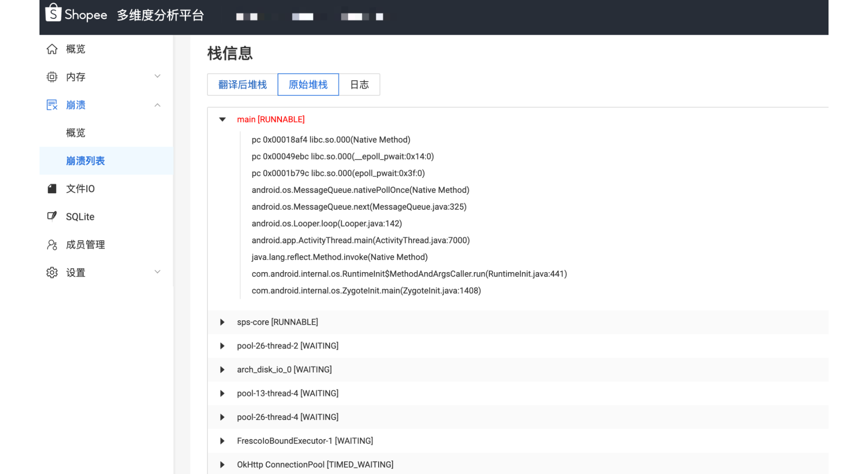
Task: Navigate to 崩溃列表 in the sidebar
Action: (x=85, y=161)
